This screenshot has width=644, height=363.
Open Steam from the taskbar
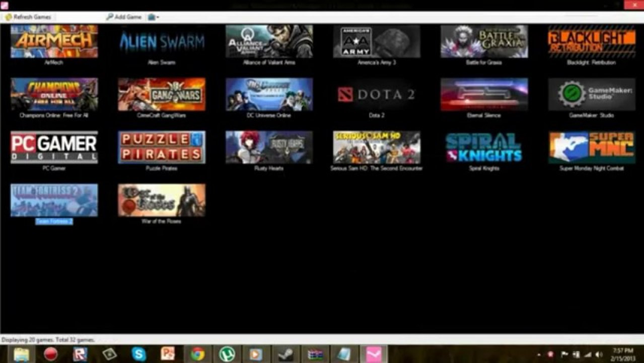point(286,354)
